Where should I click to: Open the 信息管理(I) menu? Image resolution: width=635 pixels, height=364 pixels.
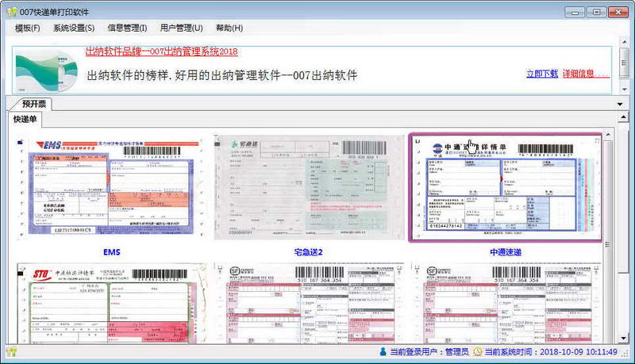point(127,28)
